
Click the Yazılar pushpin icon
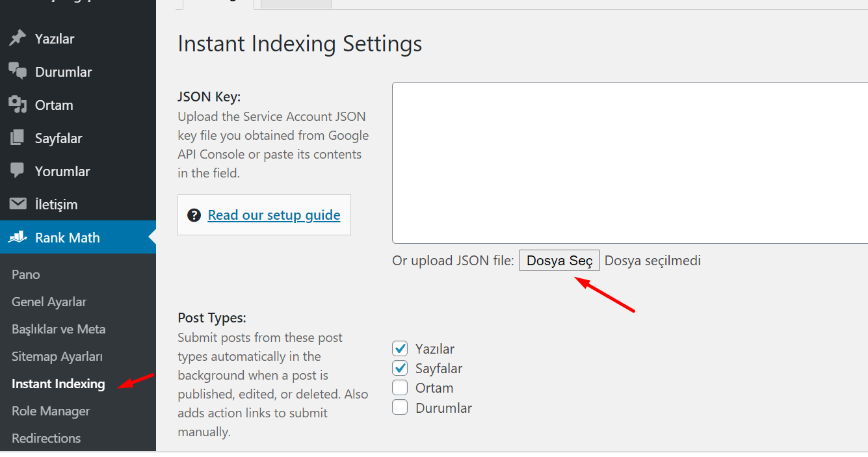point(17,38)
